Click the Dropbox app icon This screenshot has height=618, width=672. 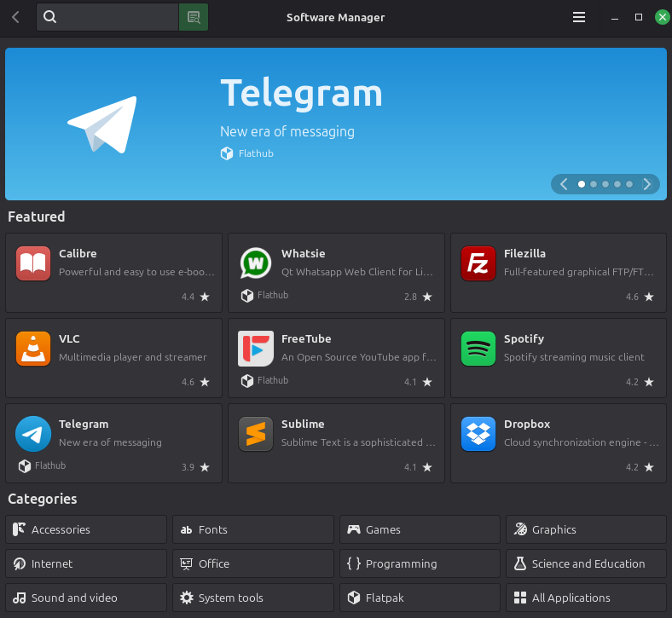click(478, 434)
